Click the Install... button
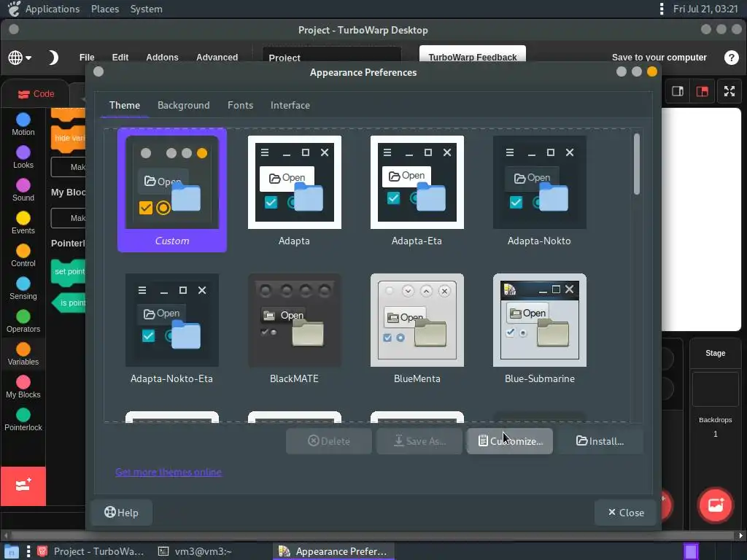 point(600,441)
